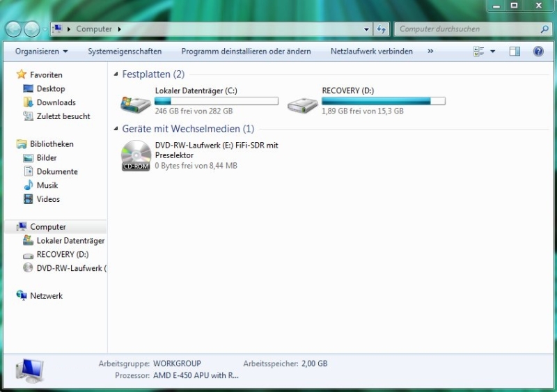This screenshot has height=392, width=557.
Task: Collapse Geräte mit Wechselmedien group
Action: pyautogui.click(x=116, y=130)
